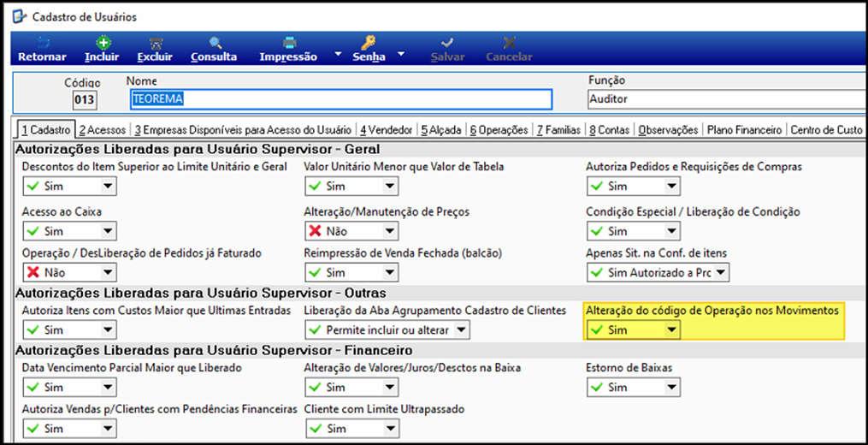868x445 pixels.
Task: Switch to the 6 Operações tab
Action: 499,130
